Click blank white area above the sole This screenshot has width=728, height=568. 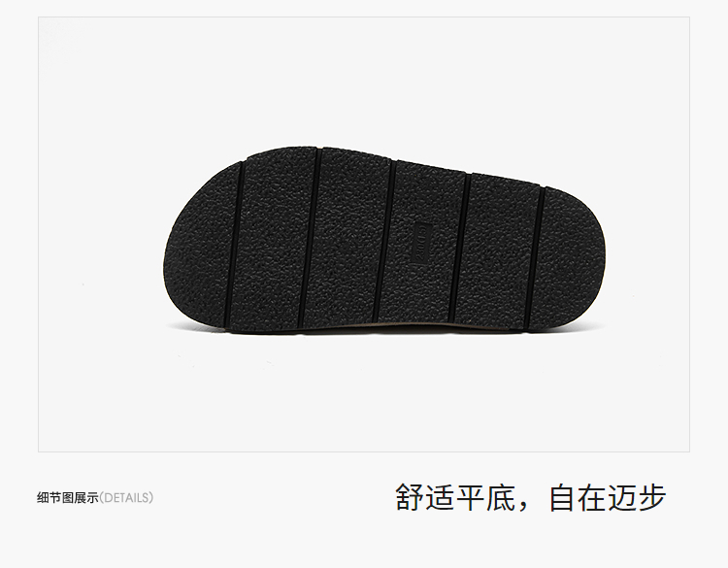click(x=364, y=79)
